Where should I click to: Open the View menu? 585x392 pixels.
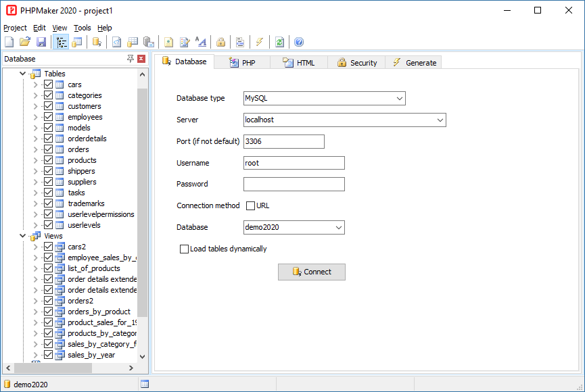[x=60, y=28]
